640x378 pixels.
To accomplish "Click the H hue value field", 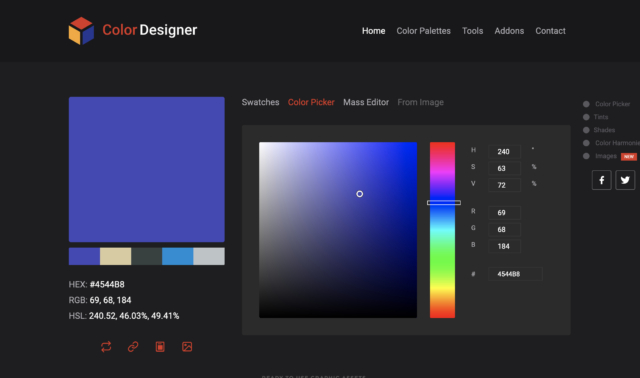I will coord(504,151).
